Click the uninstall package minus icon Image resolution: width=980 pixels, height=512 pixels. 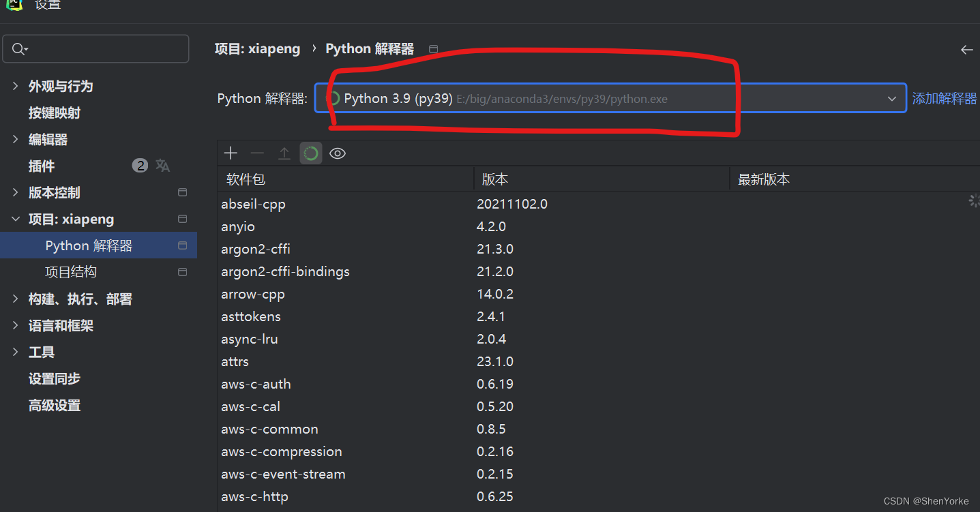click(x=257, y=153)
